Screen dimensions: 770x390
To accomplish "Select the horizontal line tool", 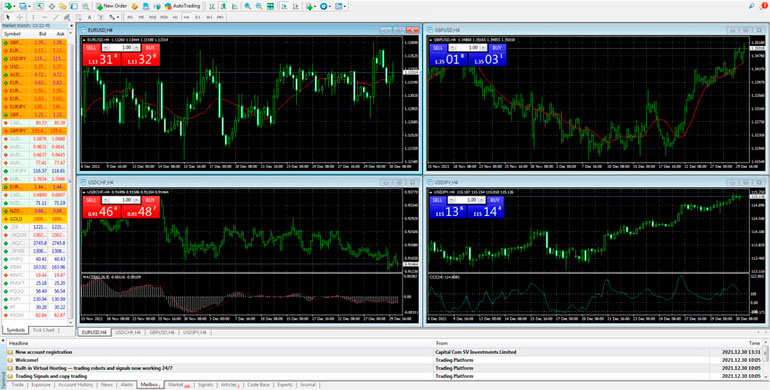I will pyautogui.click(x=45, y=17).
